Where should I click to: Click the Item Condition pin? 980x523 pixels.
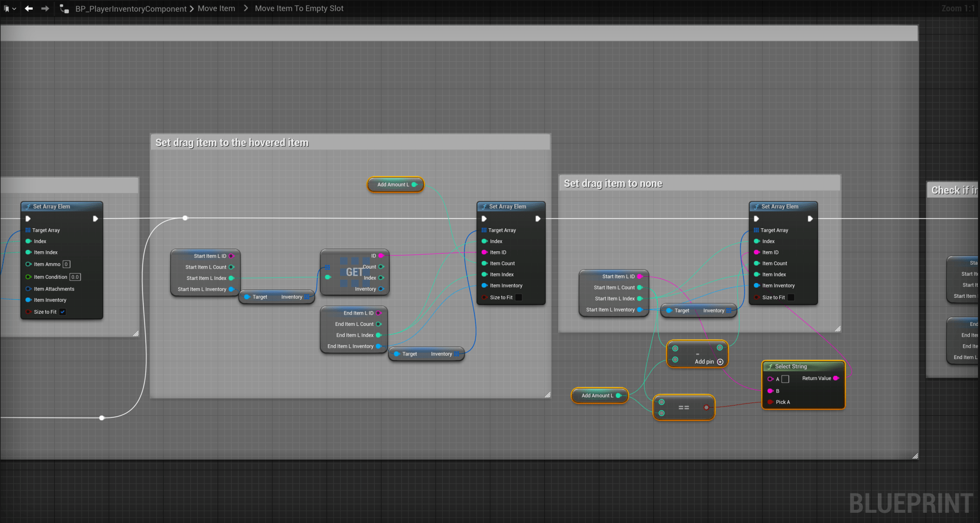[29, 277]
